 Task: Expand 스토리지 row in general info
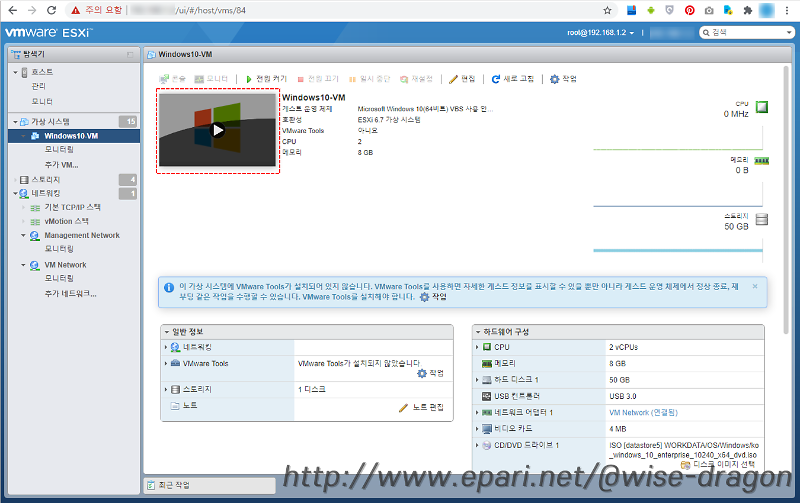point(166,389)
